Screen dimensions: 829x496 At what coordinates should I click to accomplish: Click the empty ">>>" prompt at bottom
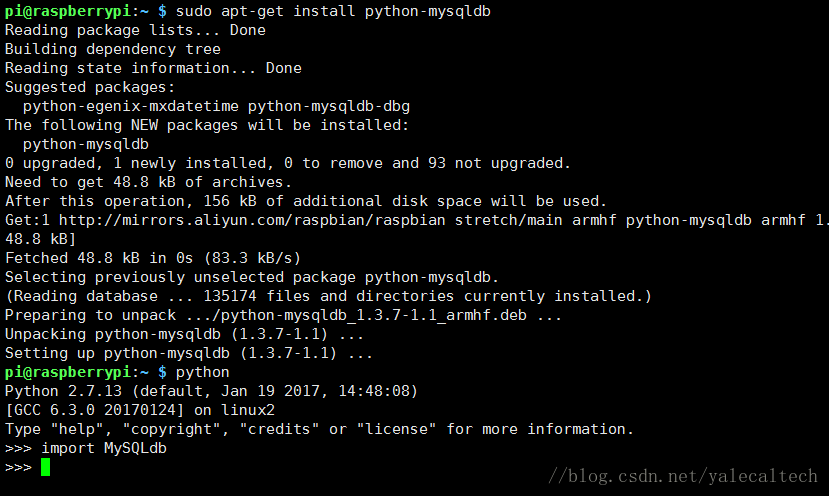(x=19, y=467)
